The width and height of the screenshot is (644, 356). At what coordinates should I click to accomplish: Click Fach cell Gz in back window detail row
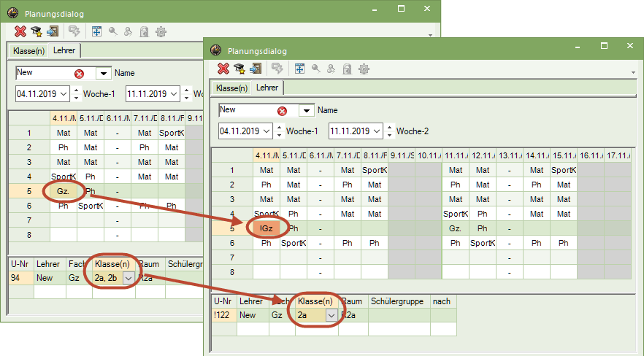click(x=80, y=278)
